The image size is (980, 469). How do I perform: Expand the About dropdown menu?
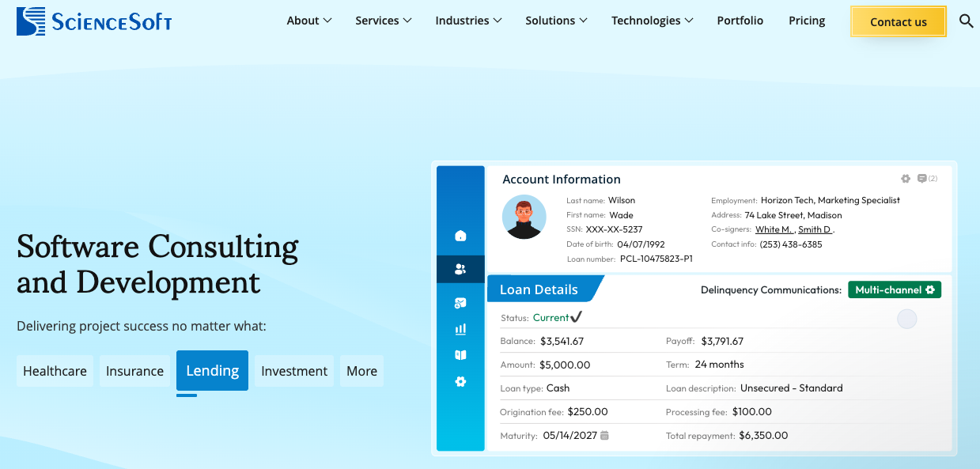pos(308,21)
